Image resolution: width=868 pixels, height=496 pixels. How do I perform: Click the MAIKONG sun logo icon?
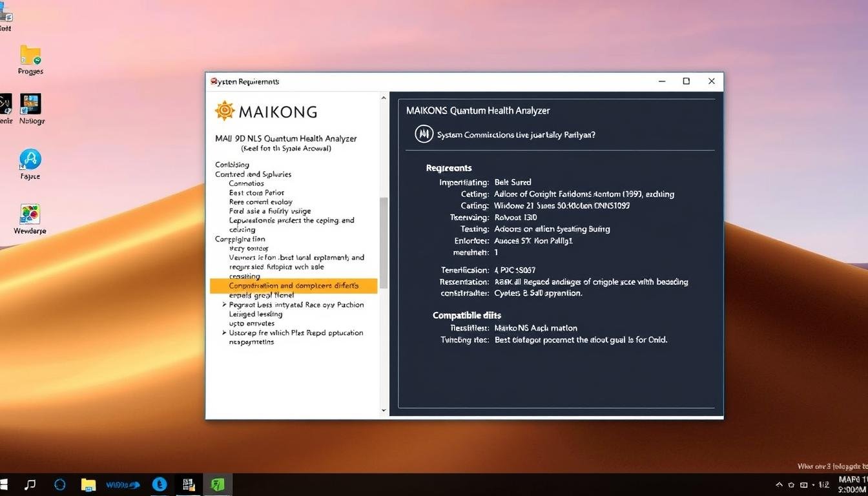(x=224, y=111)
